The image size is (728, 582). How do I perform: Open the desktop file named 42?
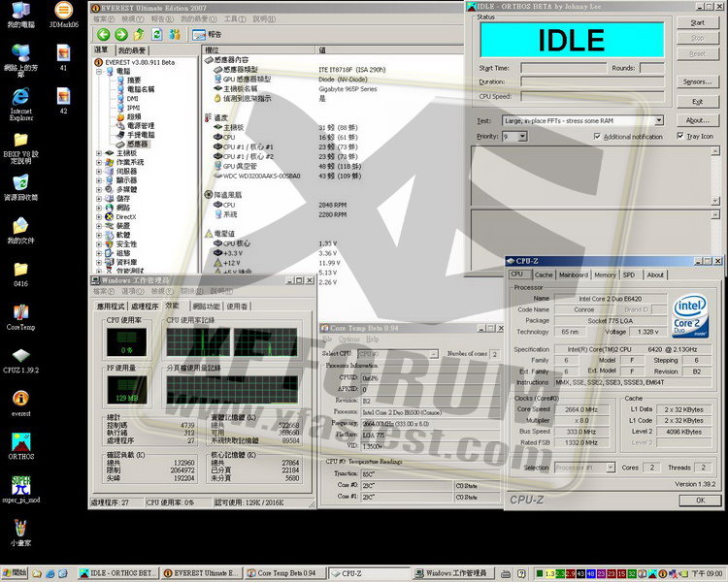(x=64, y=101)
